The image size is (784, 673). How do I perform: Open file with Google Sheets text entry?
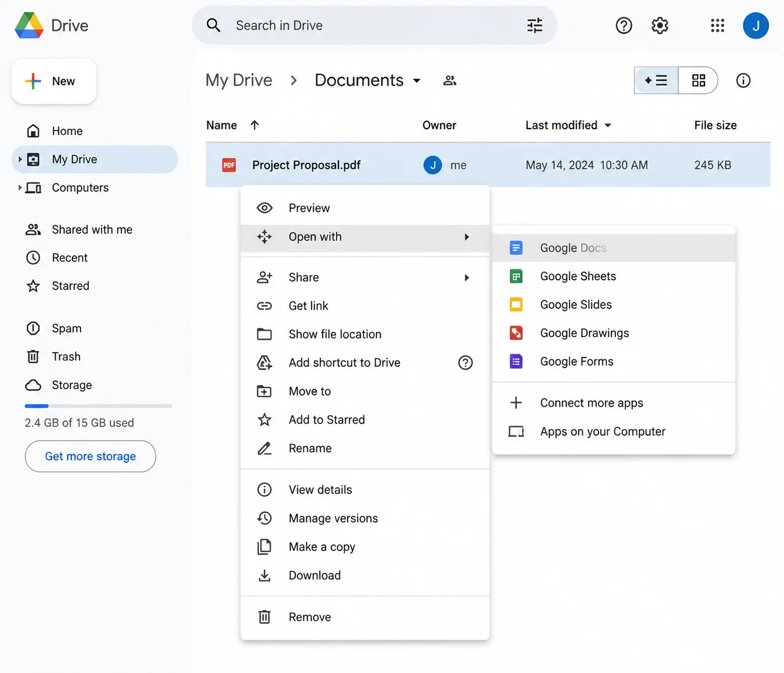tap(578, 276)
